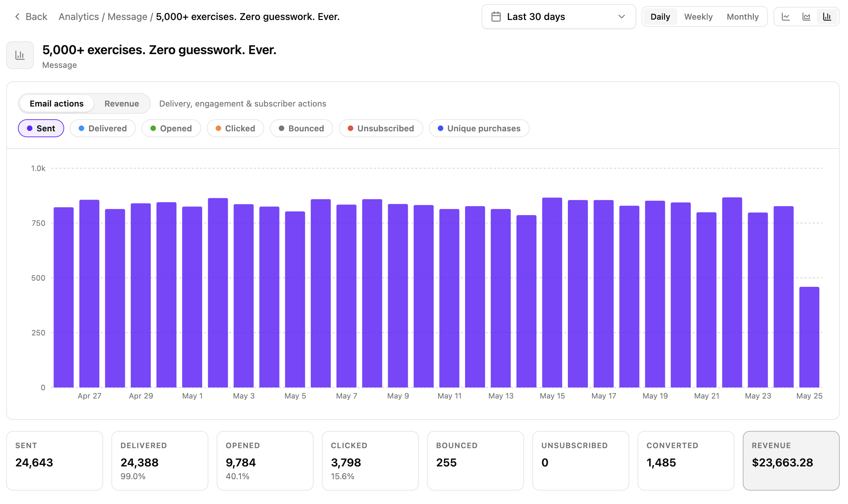848x504 pixels.
Task: Toggle the Delivered series filter
Action: (103, 128)
